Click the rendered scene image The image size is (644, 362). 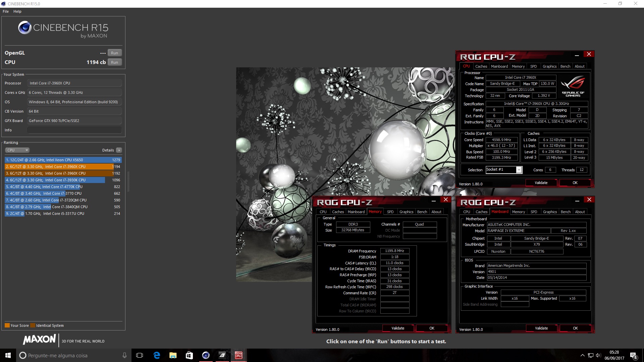point(345,174)
